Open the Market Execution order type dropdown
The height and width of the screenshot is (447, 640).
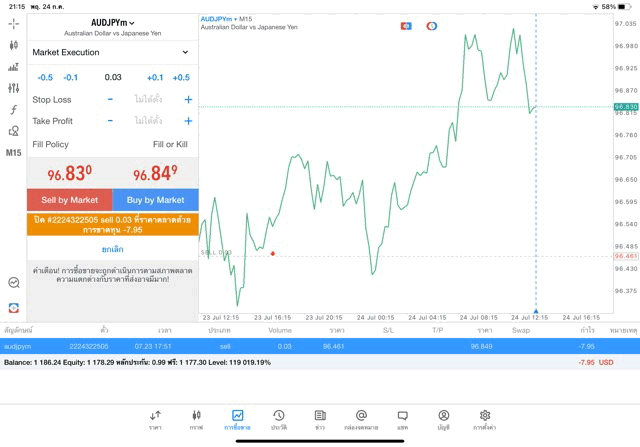click(111, 52)
